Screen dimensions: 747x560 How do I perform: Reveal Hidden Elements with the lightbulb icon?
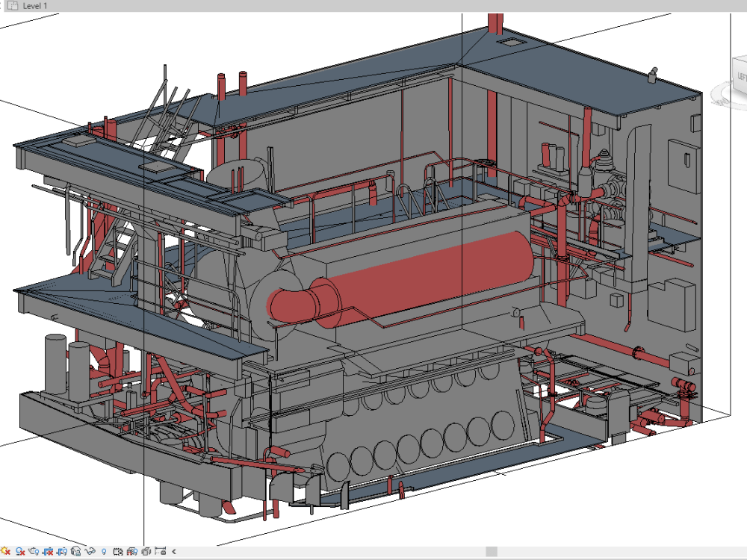pyautogui.click(x=104, y=553)
